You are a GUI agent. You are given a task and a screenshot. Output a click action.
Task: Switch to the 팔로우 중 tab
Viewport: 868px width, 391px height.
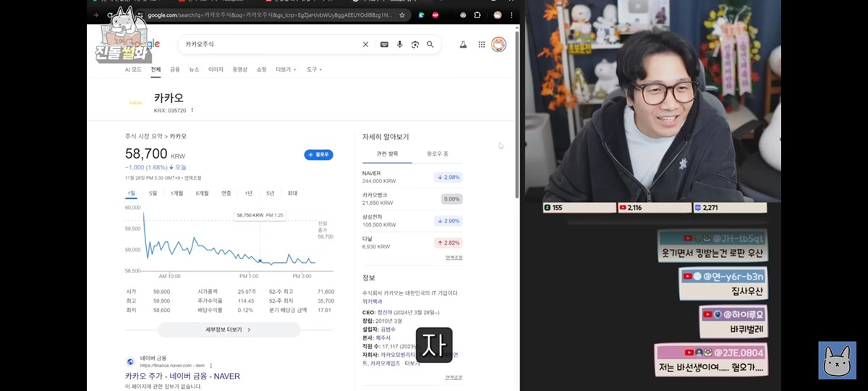coord(437,154)
